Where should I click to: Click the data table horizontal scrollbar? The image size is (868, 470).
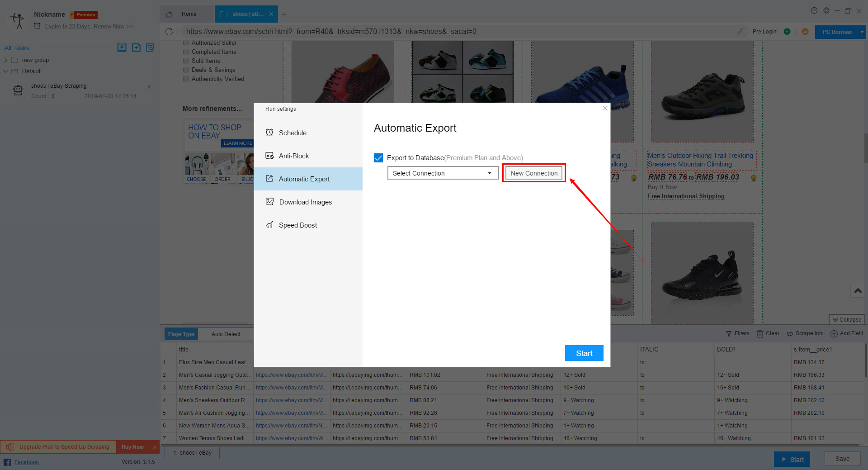coord(511,445)
